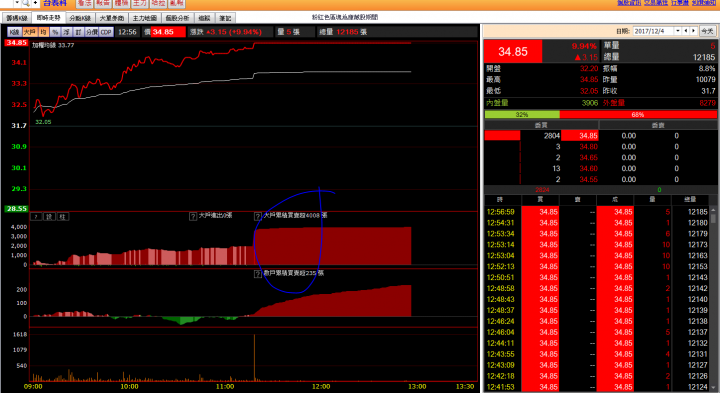Toggle the % display button
The height and width of the screenshot is (393, 720).
click(x=55, y=32)
